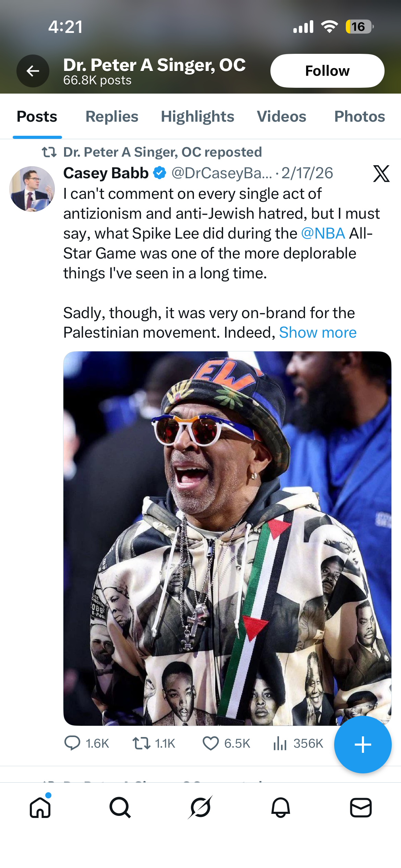
Task: Switch to the Highlights tab
Action: coord(197,116)
